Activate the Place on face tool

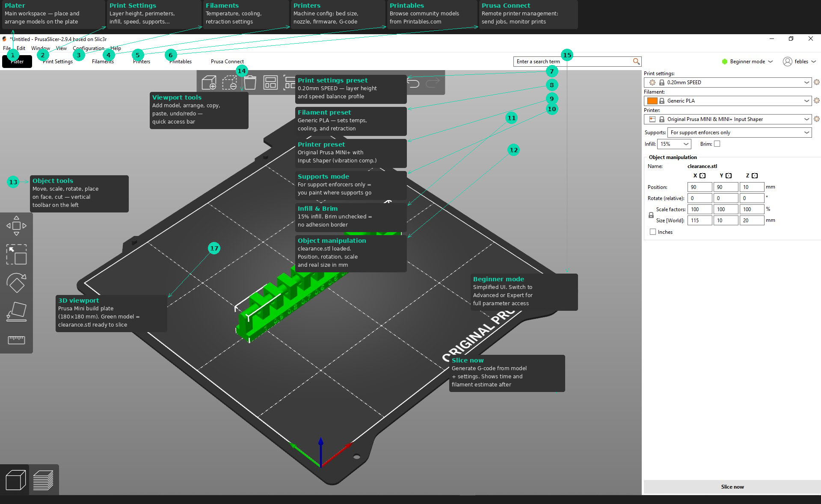(x=16, y=311)
